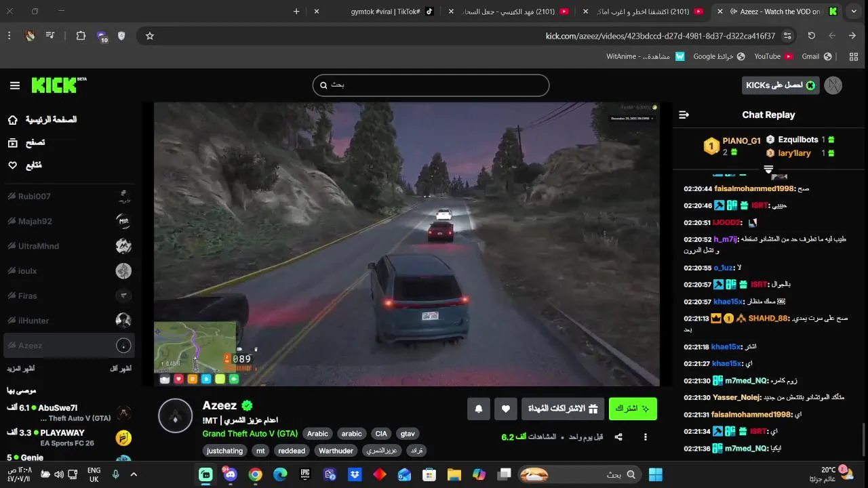Click the CIA tag
The image size is (868, 488).
(381, 434)
